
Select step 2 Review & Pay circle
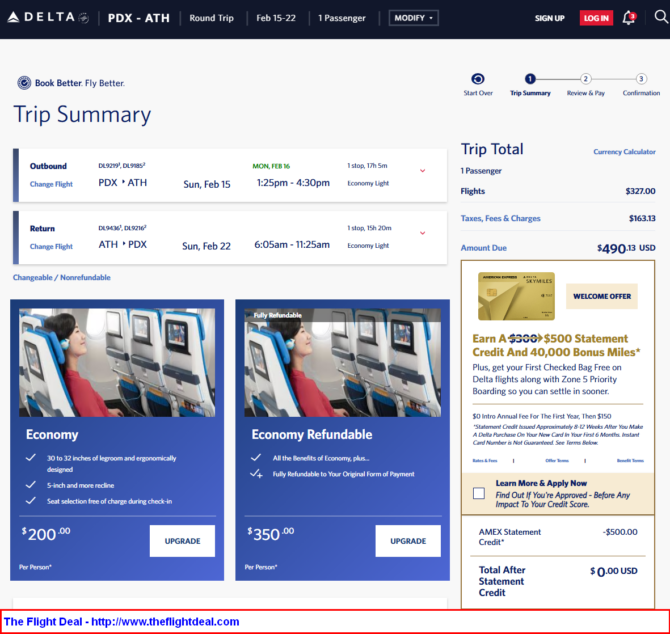[x=586, y=79]
